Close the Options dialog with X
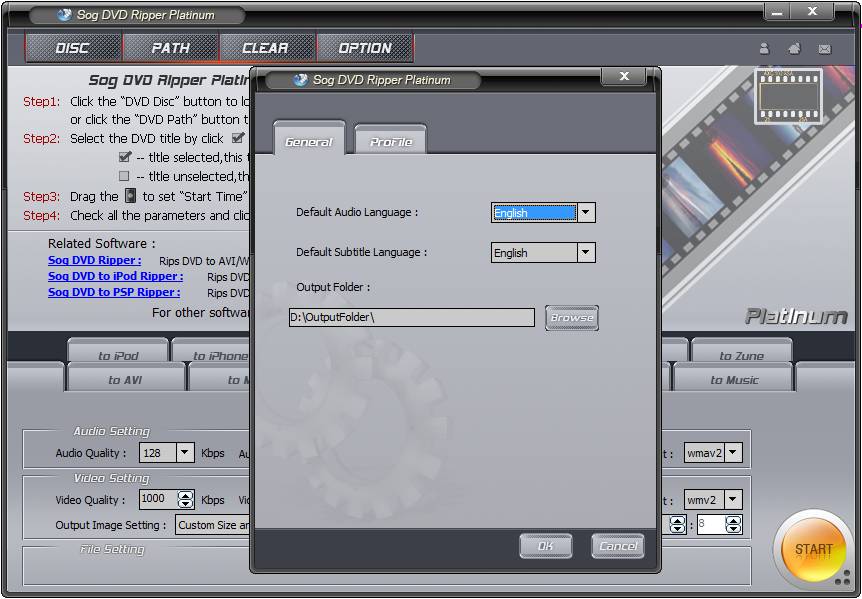The image size is (862, 599). click(x=624, y=76)
